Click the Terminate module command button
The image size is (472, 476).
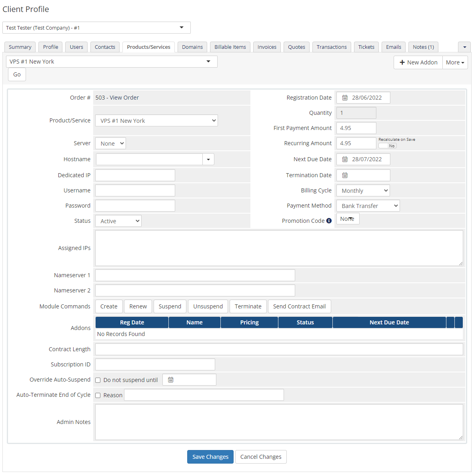click(x=248, y=306)
